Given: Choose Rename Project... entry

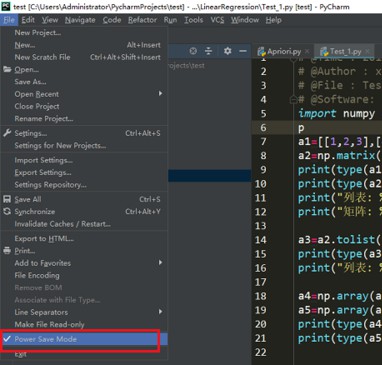Looking at the screenshot, I should click(83, 119).
